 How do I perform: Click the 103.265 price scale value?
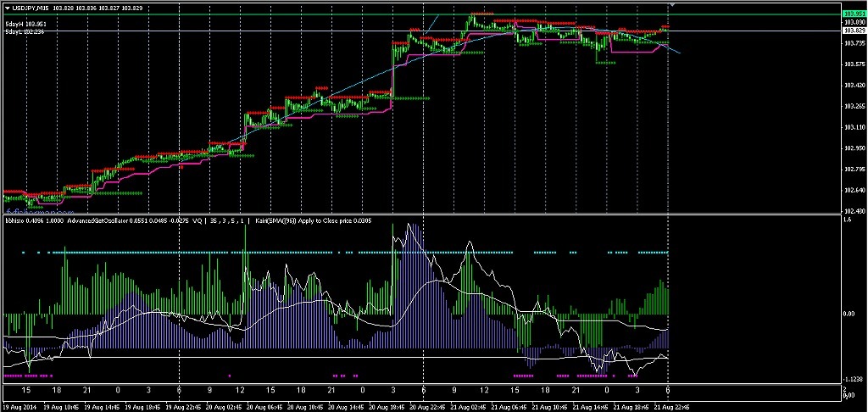(854, 107)
